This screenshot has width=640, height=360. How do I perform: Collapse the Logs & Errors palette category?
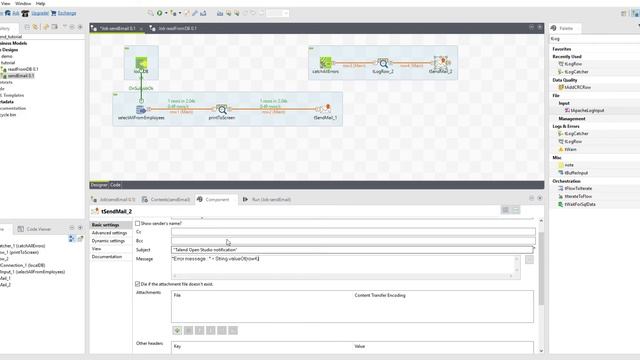coord(566,126)
